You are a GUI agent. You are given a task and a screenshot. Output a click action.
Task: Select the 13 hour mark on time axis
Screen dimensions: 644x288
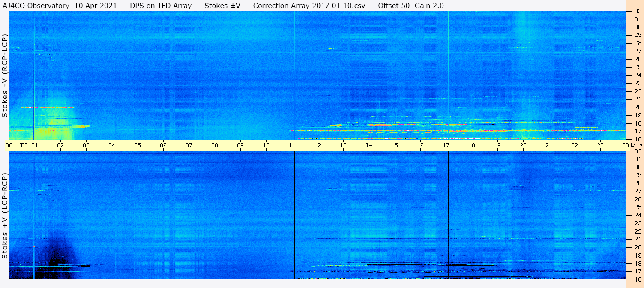[x=343, y=145]
